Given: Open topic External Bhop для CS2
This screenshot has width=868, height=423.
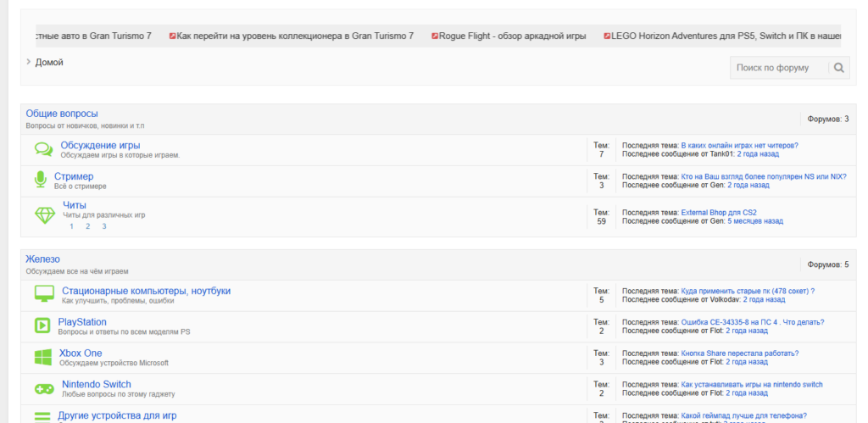Looking at the screenshot, I should point(719,212).
